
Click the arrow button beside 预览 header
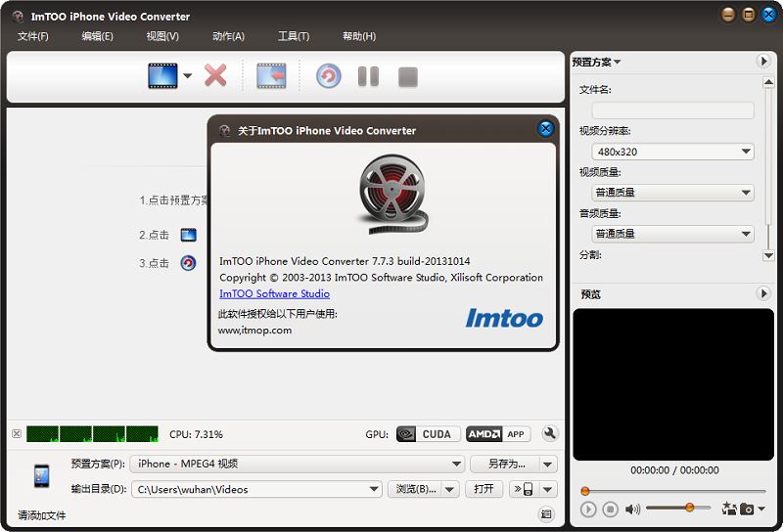(x=762, y=293)
